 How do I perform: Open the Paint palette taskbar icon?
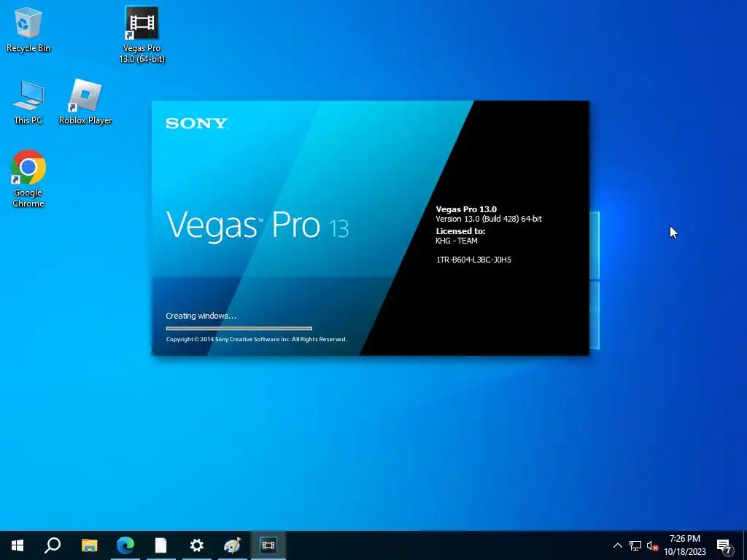[x=233, y=545]
